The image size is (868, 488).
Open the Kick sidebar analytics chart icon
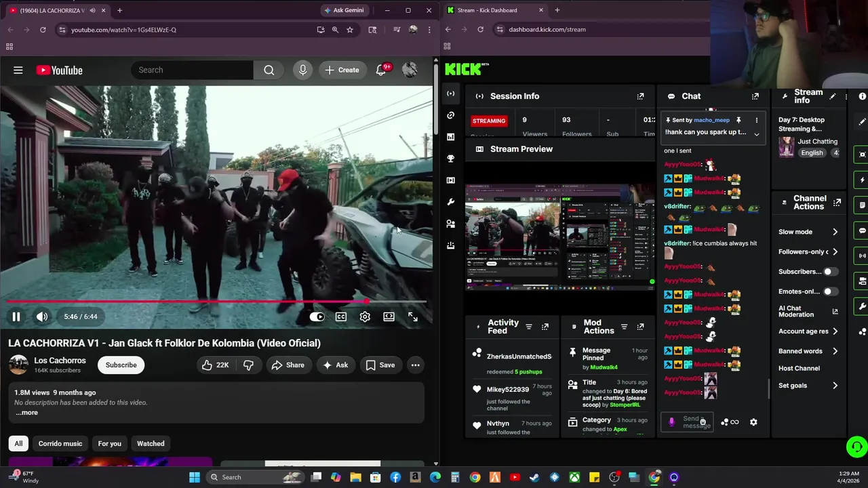(450, 137)
